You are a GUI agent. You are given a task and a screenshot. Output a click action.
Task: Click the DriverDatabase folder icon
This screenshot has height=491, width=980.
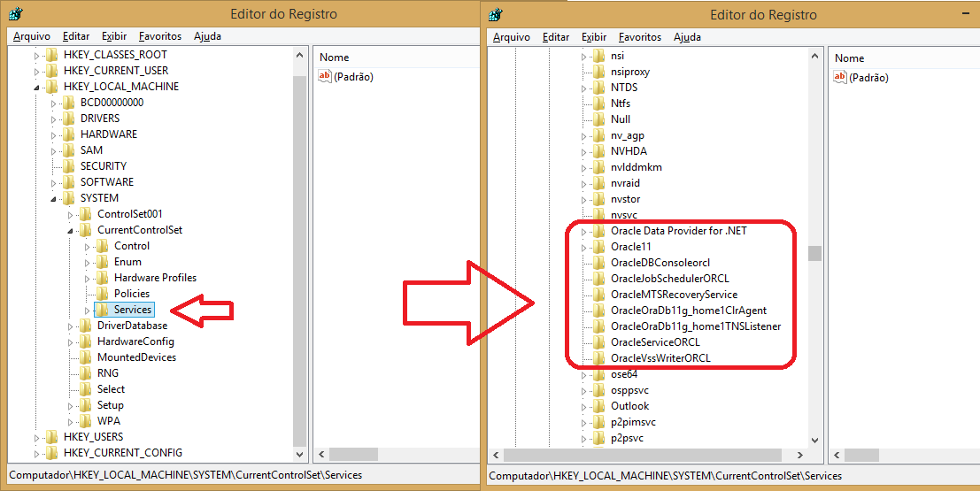(x=86, y=326)
